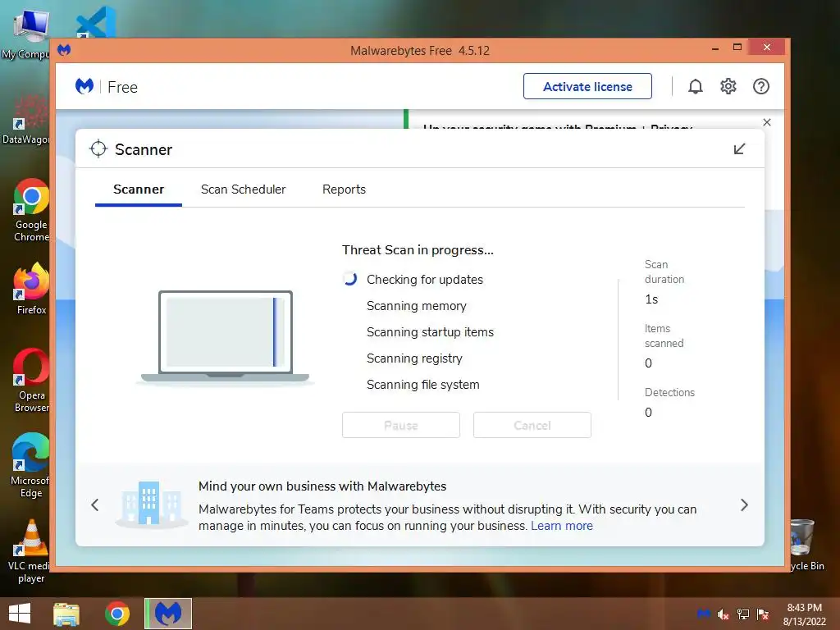Click 'Scanning startup items' status line
The height and width of the screenshot is (630, 840).
[x=430, y=332]
